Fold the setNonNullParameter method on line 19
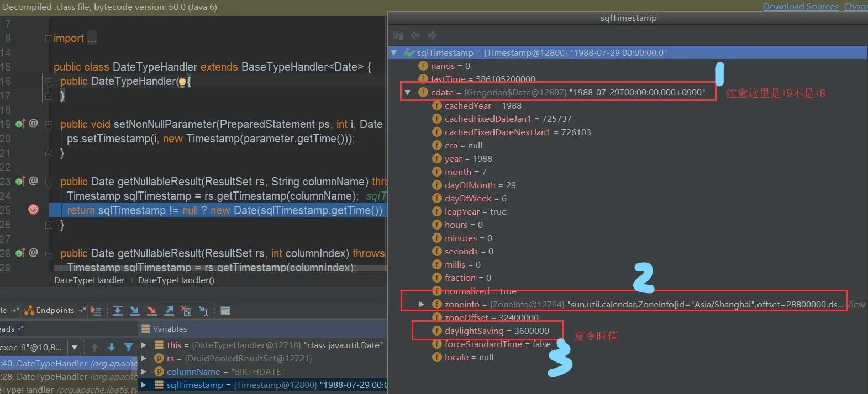 click(x=49, y=124)
